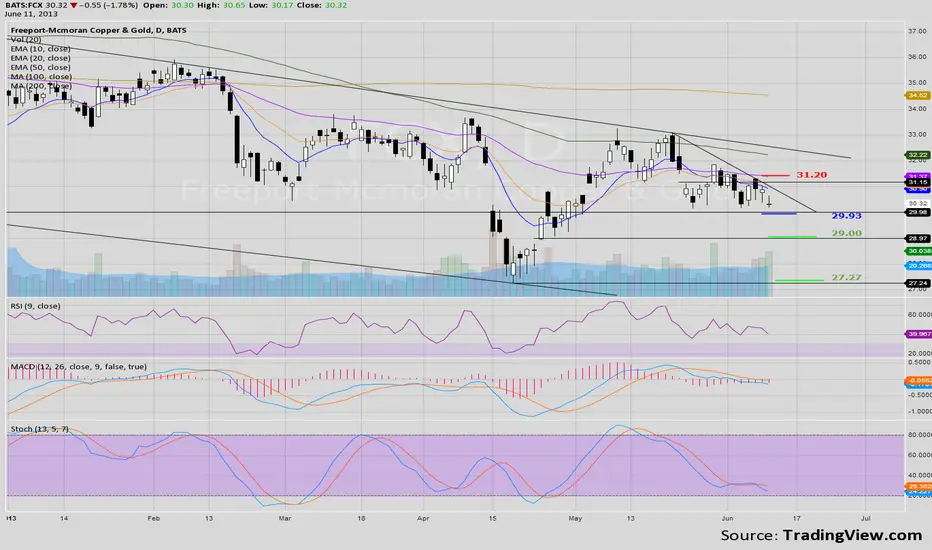The height and width of the screenshot is (550, 932).
Task: Click the orange 29.352 Stoch value tag
Action: [x=919, y=486]
